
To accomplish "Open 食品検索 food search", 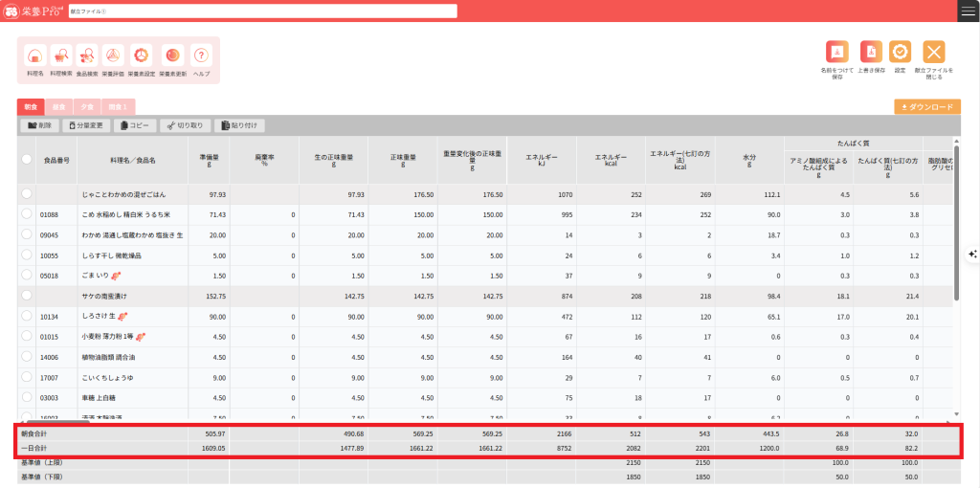I will coord(87,57).
